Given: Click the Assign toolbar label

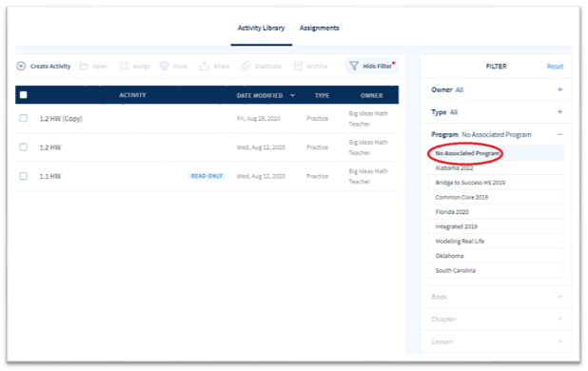Looking at the screenshot, I should [x=142, y=66].
